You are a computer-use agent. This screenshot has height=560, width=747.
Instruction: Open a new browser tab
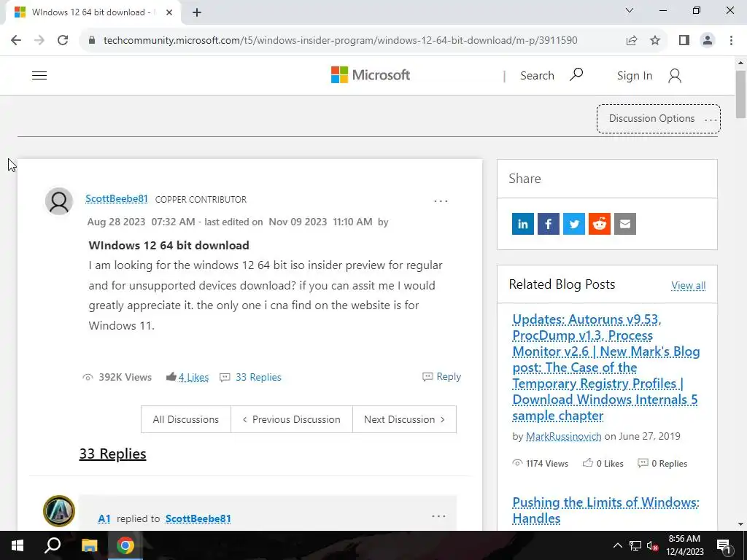point(197,12)
